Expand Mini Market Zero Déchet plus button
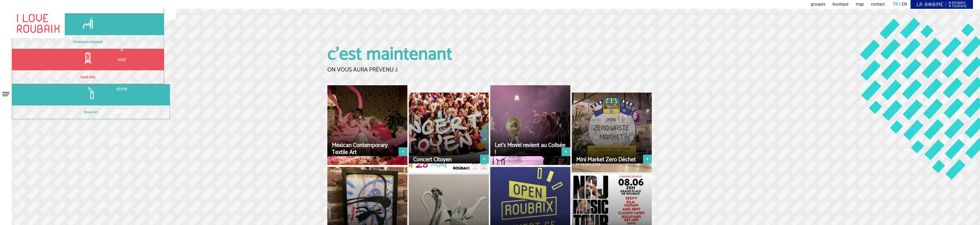 (x=647, y=159)
